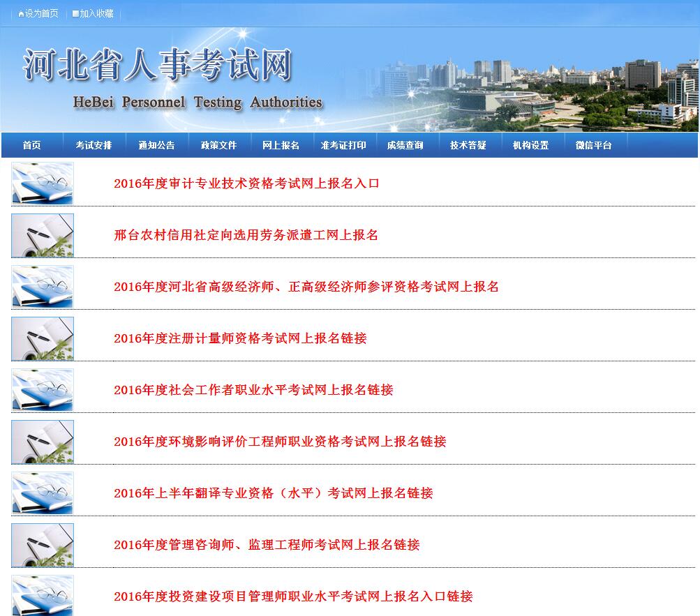Image resolution: width=700 pixels, height=616 pixels.
Task: Open the 考试安排 section
Action: pos(94,145)
